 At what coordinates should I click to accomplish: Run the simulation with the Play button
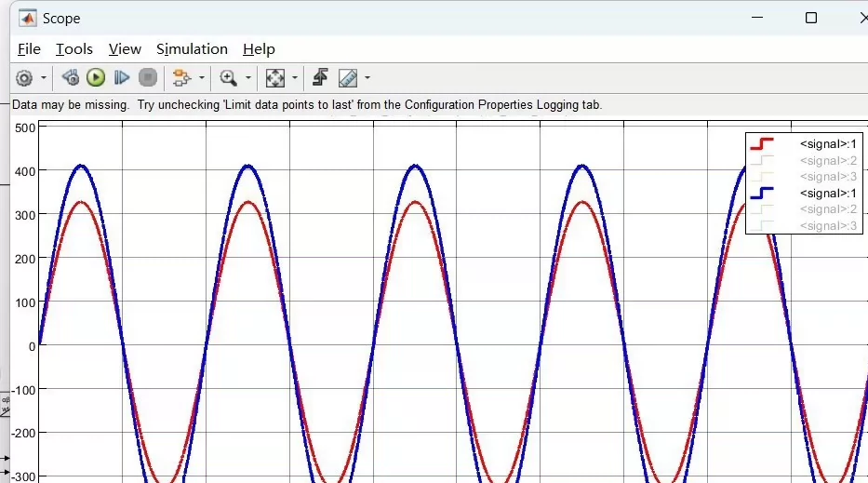click(x=96, y=77)
